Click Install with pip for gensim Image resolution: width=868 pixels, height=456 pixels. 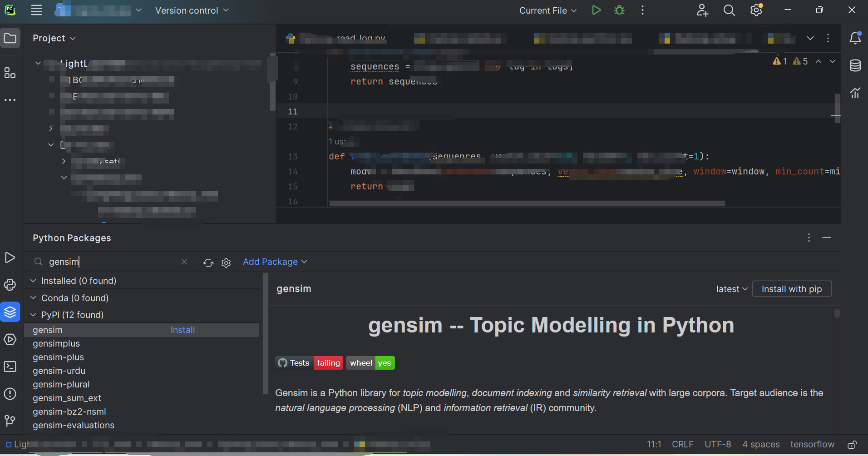pos(791,288)
